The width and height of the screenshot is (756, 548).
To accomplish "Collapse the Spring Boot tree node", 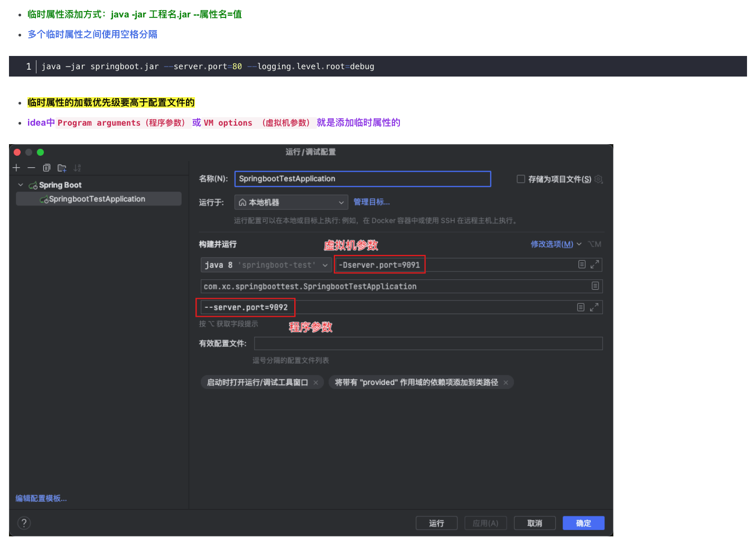I will (21, 185).
